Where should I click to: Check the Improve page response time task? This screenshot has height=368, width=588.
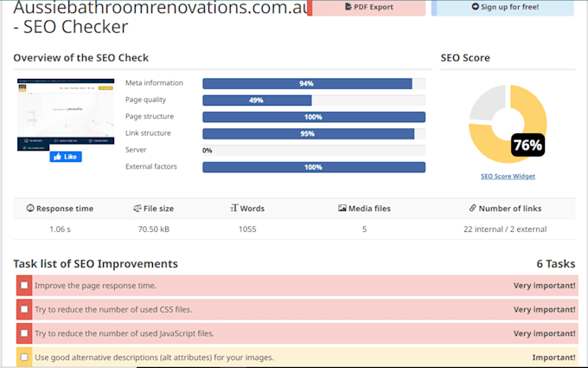coord(24,286)
